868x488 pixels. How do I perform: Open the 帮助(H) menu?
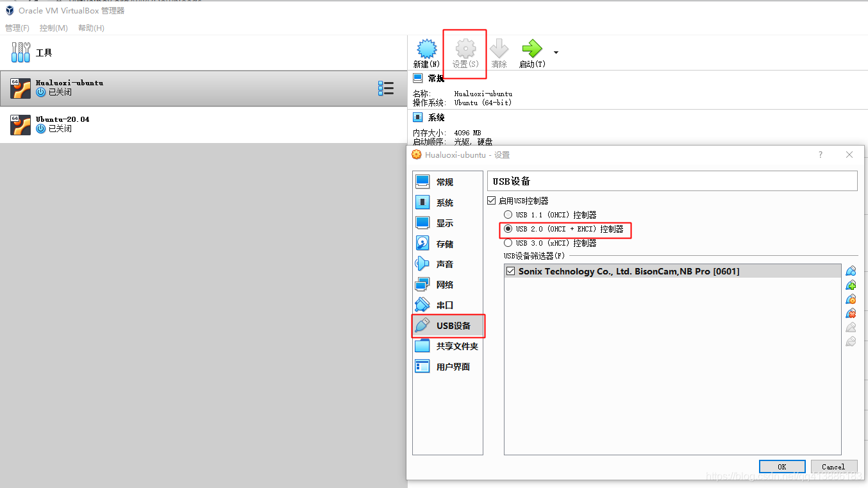[x=91, y=28]
